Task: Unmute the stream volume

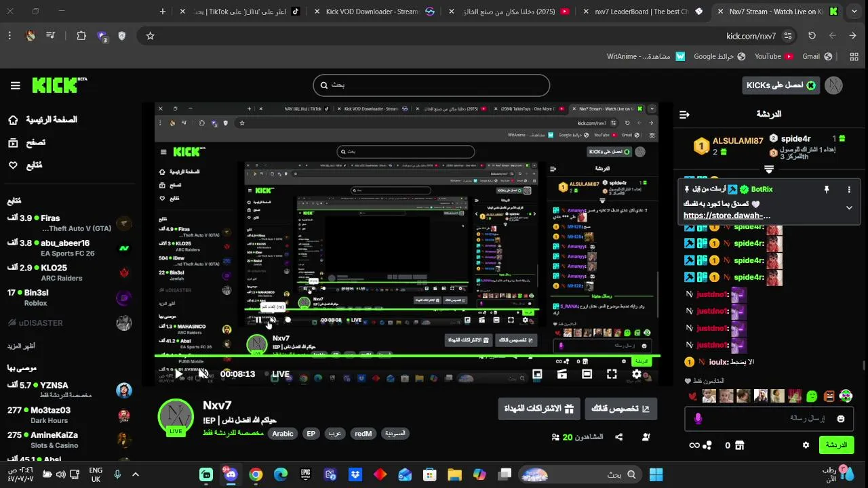Action: point(203,374)
